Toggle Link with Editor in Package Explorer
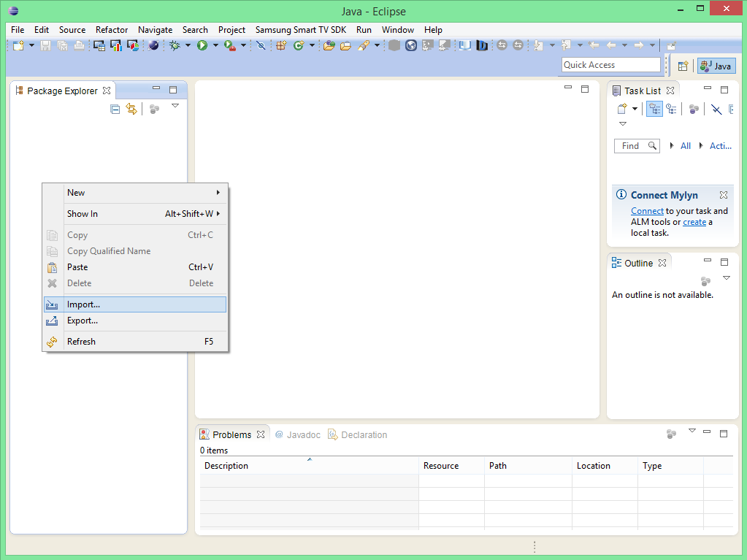This screenshot has height=560, width=747. 131,109
